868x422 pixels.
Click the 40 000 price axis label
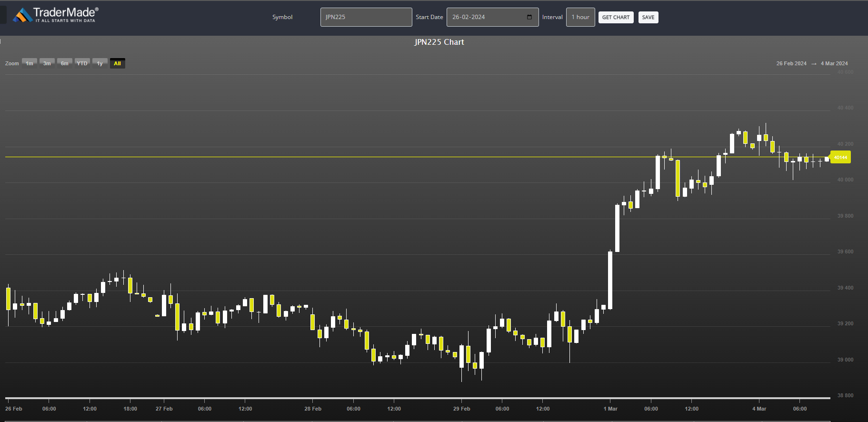click(x=845, y=180)
